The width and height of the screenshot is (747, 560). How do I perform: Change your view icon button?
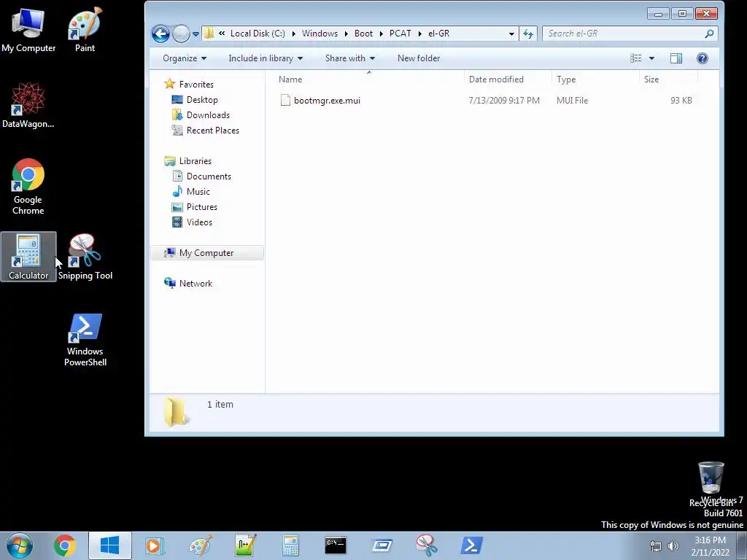(636, 58)
